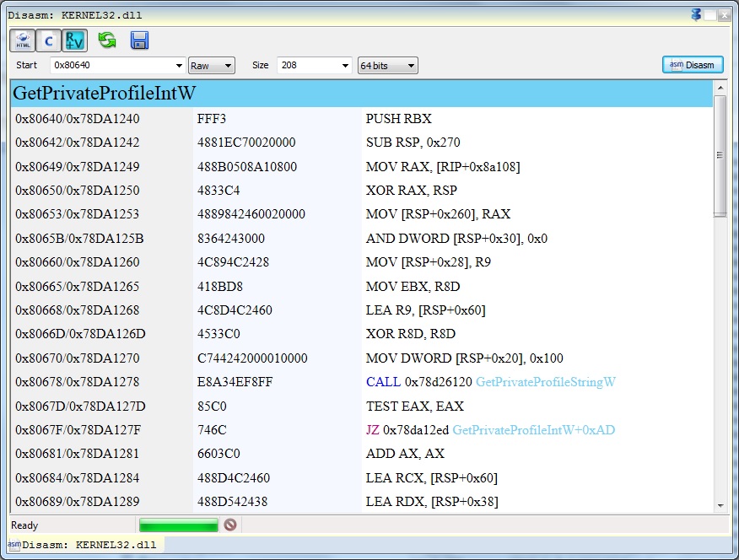Image resolution: width=739 pixels, height=560 pixels.
Task: Select address 0x8067F/0x78DA127F
Action: coord(78,430)
